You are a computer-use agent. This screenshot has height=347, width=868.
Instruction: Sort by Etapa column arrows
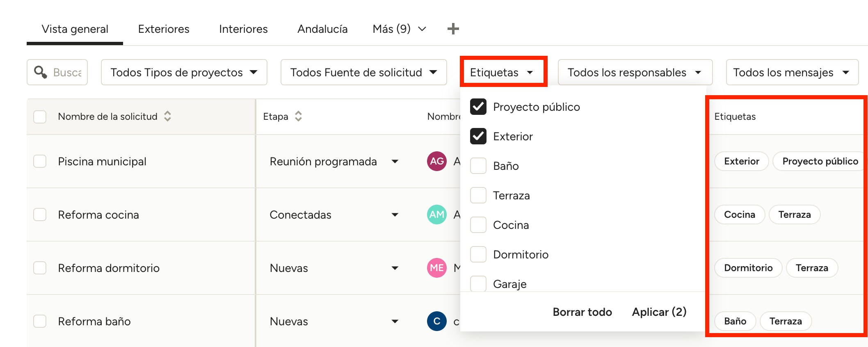(x=298, y=116)
